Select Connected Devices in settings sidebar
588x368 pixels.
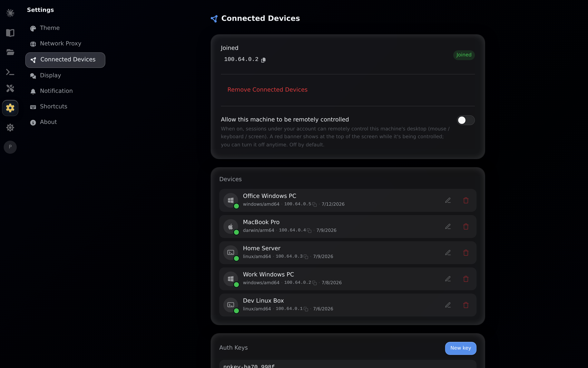point(65,60)
